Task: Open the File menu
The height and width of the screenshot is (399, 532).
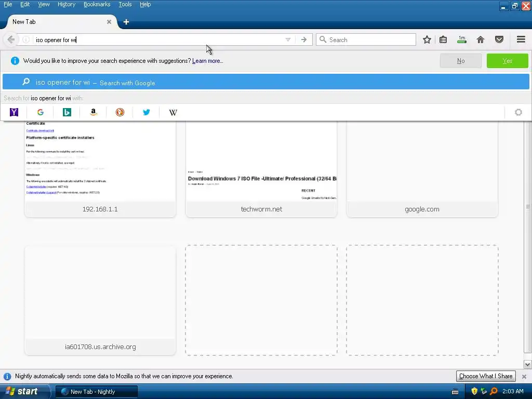Action: pos(8,4)
